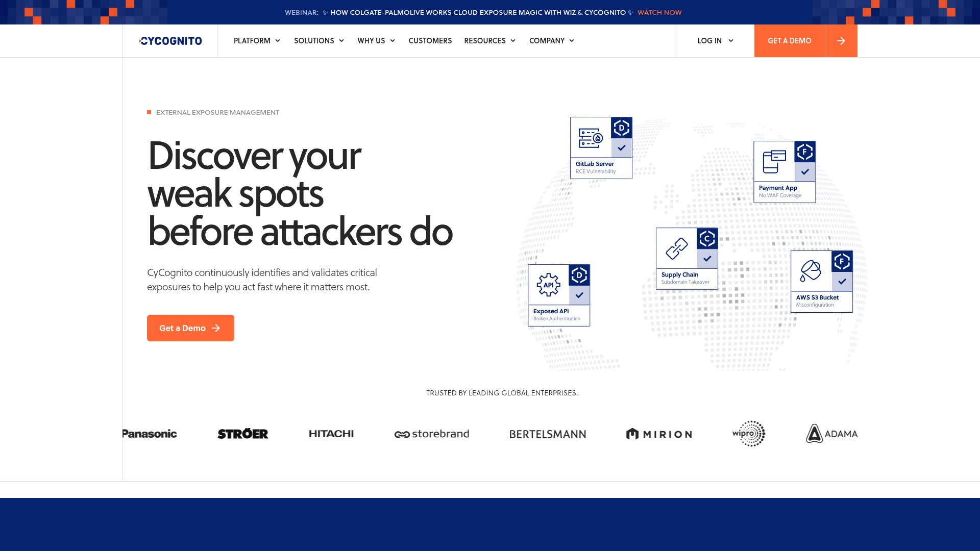The image size is (980, 551).
Task: Click the arrow icon beside GET A DEMO
Action: tap(841, 41)
